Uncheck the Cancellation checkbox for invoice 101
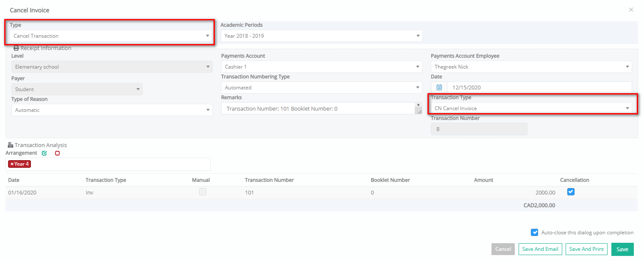 pos(571,192)
